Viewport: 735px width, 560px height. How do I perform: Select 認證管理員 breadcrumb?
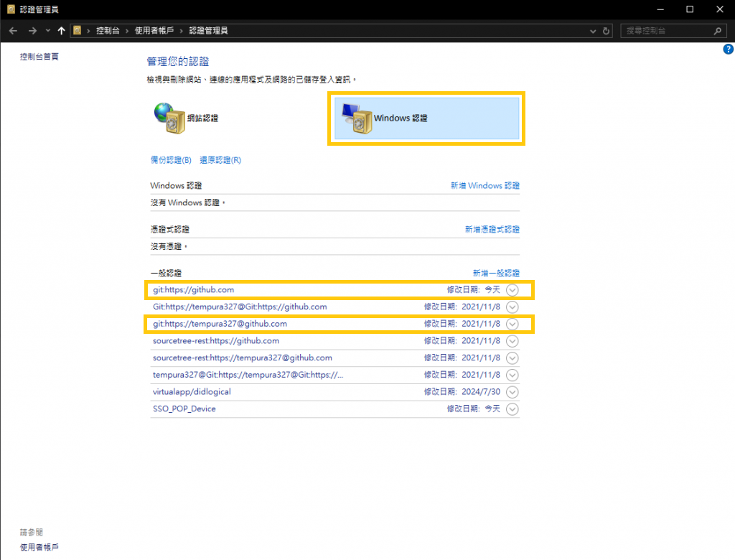209,30
